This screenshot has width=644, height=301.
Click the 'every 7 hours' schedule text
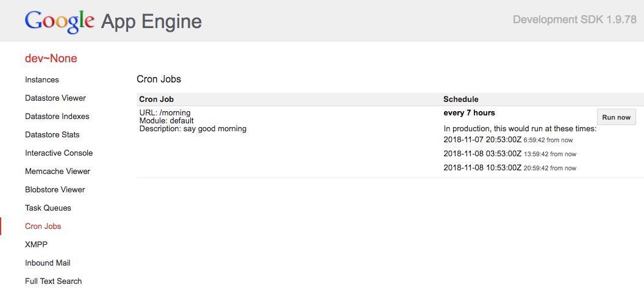[x=469, y=113]
